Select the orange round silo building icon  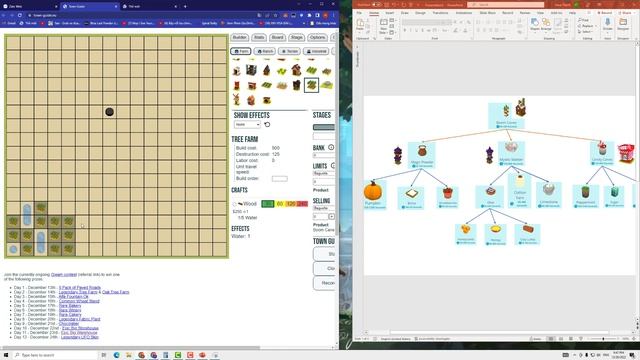(x=251, y=100)
